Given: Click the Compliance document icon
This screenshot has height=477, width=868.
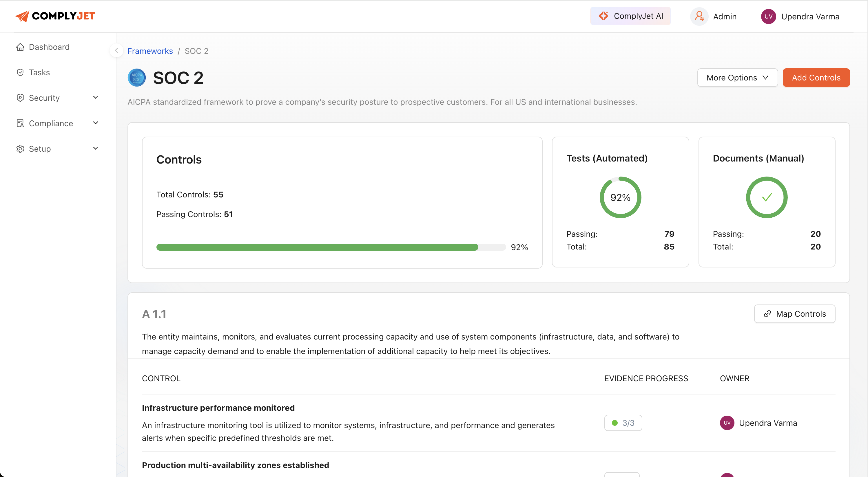Looking at the screenshot, I should pyautogui.click(x=20, y=123).
